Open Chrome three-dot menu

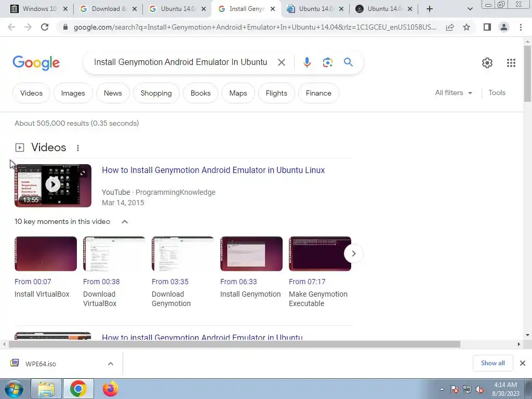(521, 27)
